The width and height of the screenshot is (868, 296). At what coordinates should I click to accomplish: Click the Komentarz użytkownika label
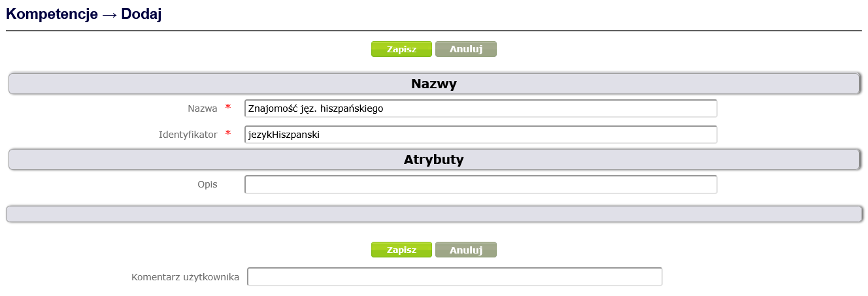click(185, 277)
